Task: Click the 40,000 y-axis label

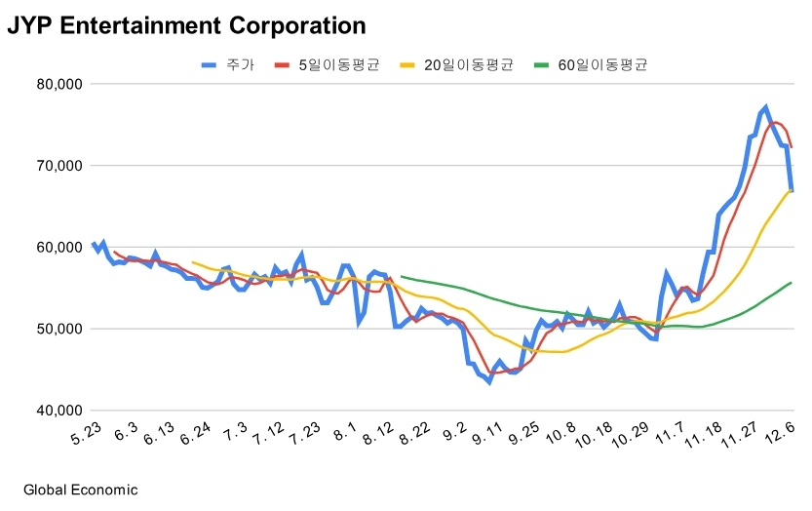Action: click(59, 411)
